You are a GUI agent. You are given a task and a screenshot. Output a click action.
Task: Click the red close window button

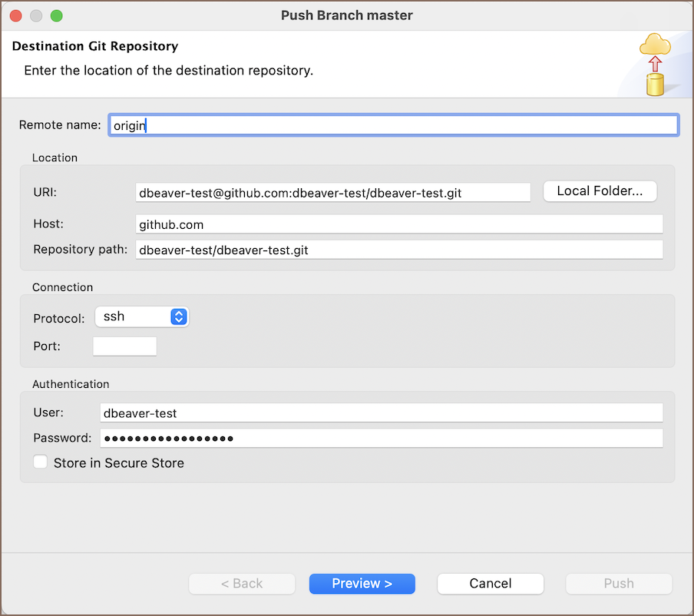click(x=15, y=15)
